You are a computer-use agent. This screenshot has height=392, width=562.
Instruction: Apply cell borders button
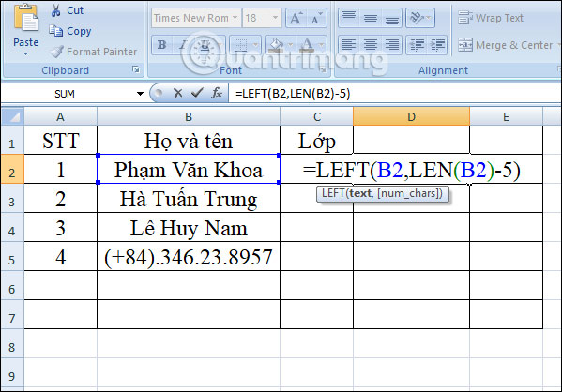240,45
